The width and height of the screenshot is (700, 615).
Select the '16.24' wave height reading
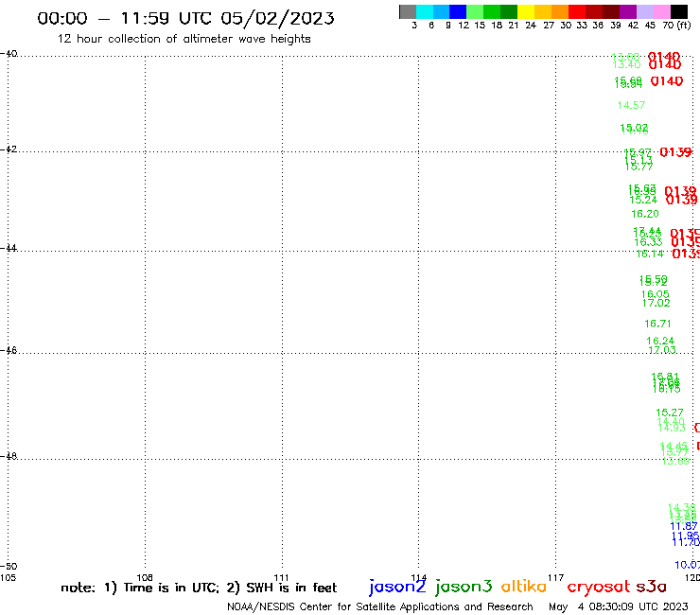660,342
